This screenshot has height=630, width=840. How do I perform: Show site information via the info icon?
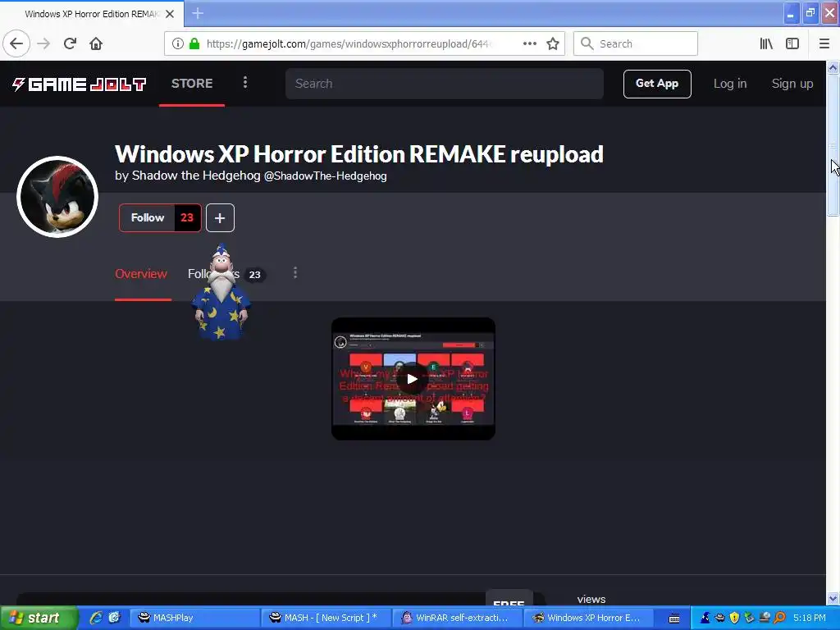[178, 43]
